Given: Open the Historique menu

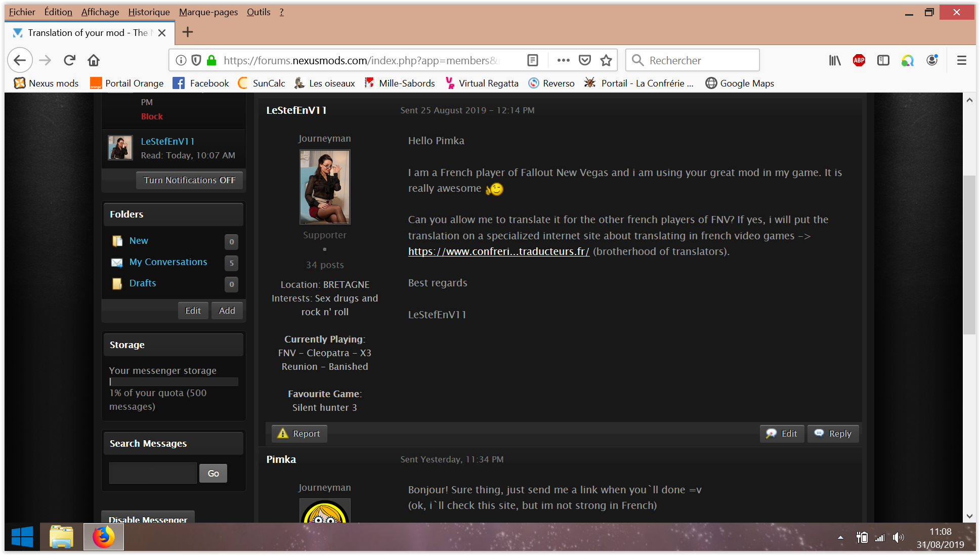Looking at the screenshot, I should [149, 12].
